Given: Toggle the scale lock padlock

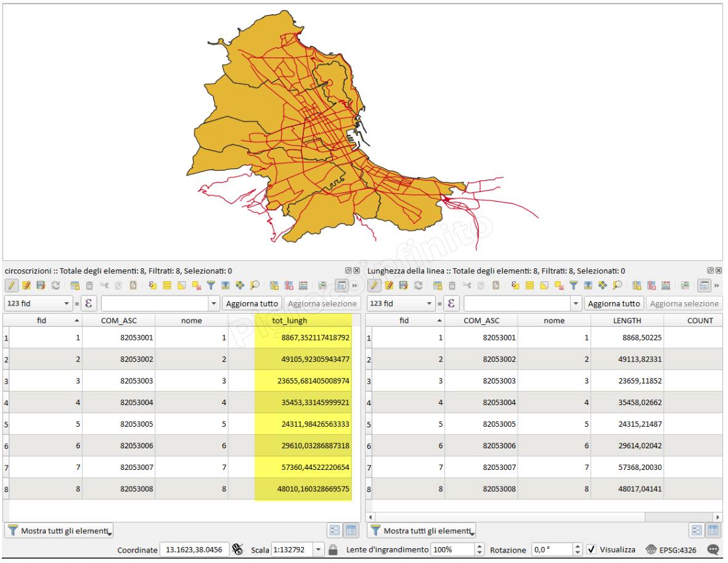Looking at the screenshot, I should point(333,549).
